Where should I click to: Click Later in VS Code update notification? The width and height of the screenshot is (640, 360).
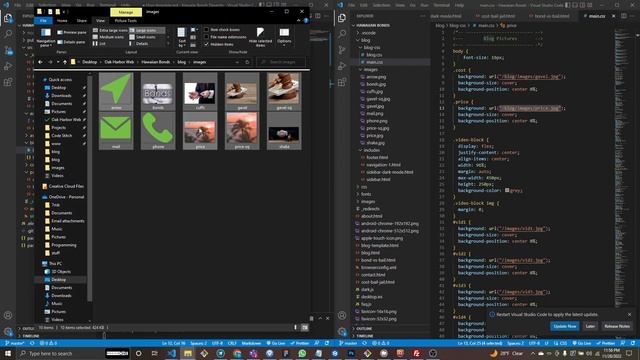(590, 326)
